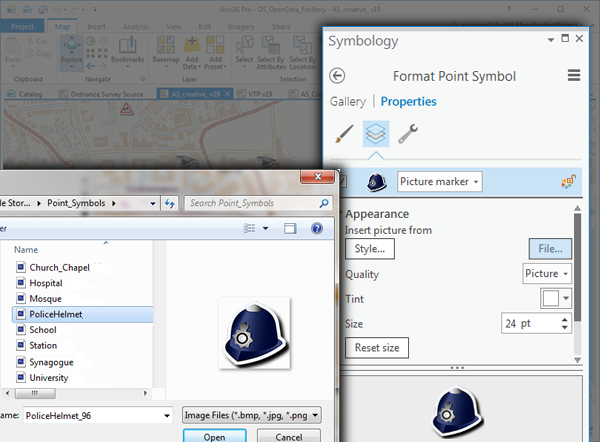Click the Point_Symbols breadcrumb
The height and width of the screenshot is (442, 600).
(x=76, y=203)
